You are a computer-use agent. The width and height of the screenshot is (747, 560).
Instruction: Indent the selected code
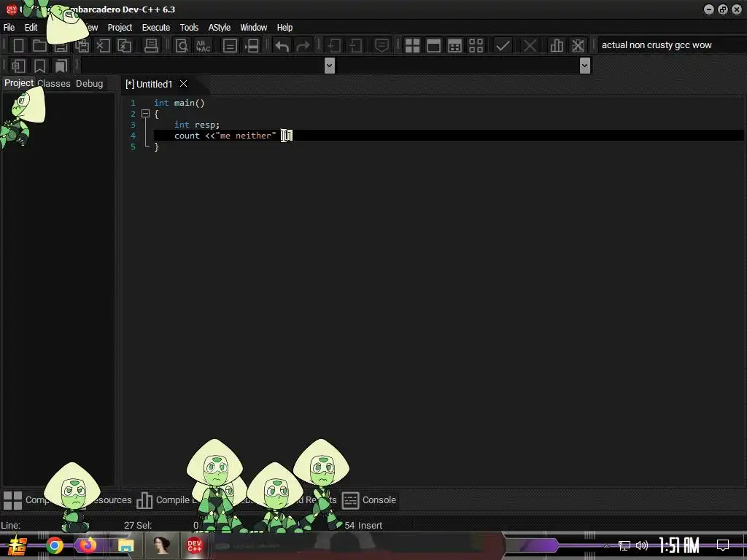(334, 46)
